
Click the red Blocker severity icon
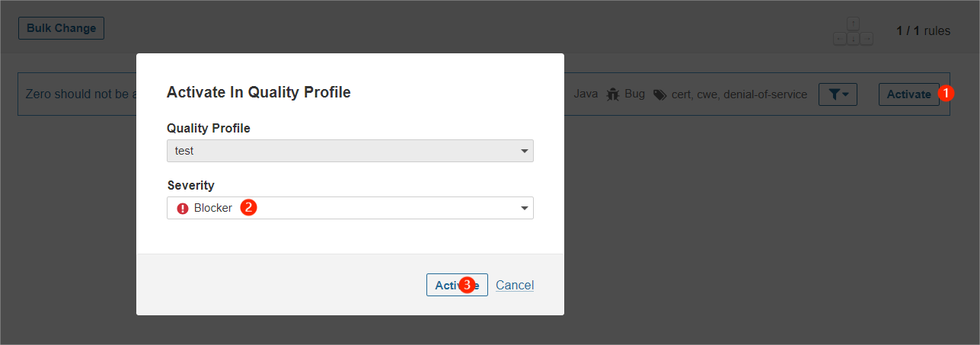(182, 208)
